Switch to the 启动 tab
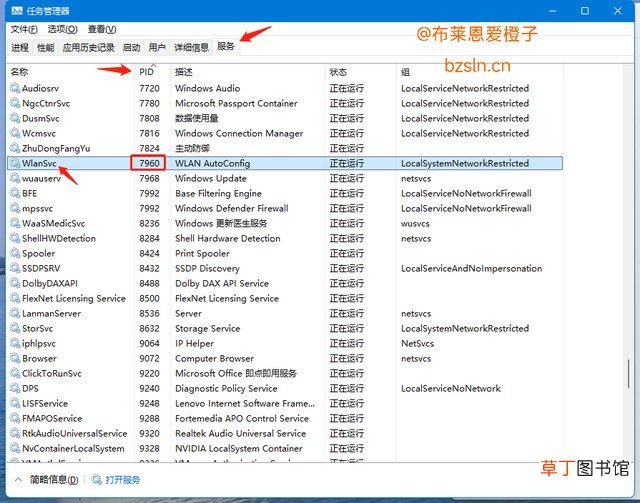Viewport: 640px width, 503px height. point(131,48)
